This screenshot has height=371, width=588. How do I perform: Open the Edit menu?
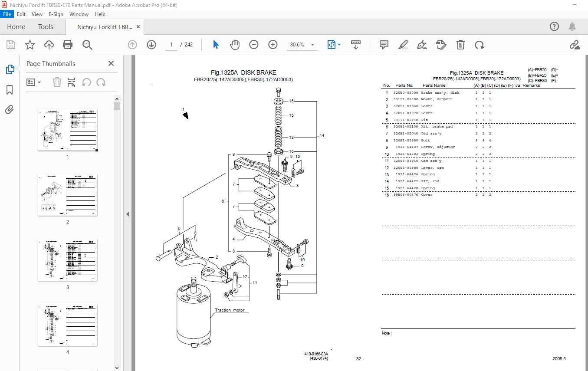[x=21, y=14]
